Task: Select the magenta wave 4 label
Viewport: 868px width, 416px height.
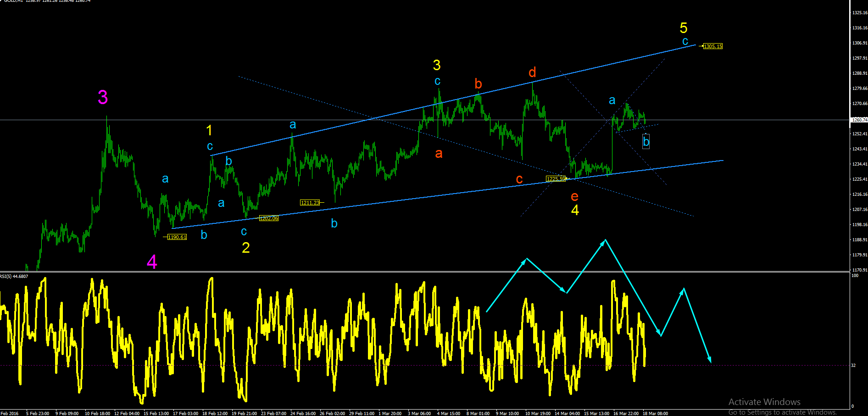Action: (x=152, y=262)
